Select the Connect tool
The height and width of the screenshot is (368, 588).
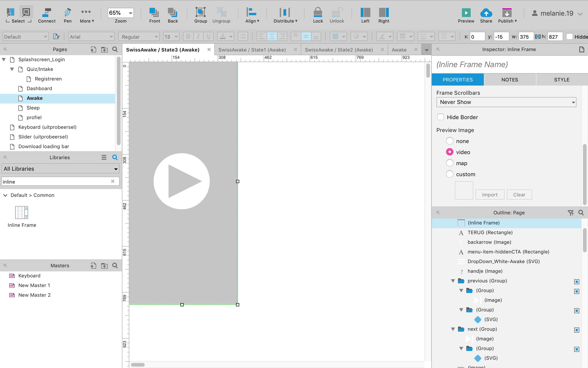point(46,15)
